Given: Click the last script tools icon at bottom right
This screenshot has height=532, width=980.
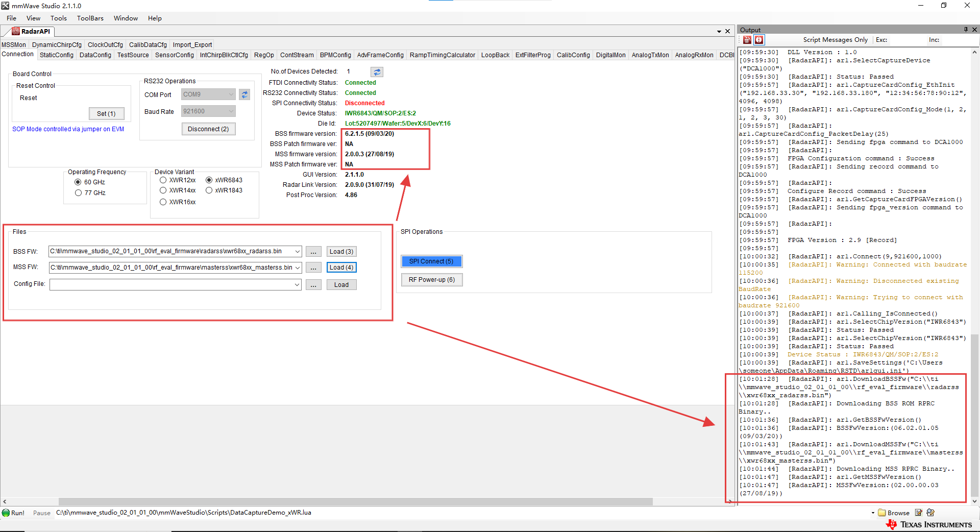Looking at the screenshot, I should (930, 513).
